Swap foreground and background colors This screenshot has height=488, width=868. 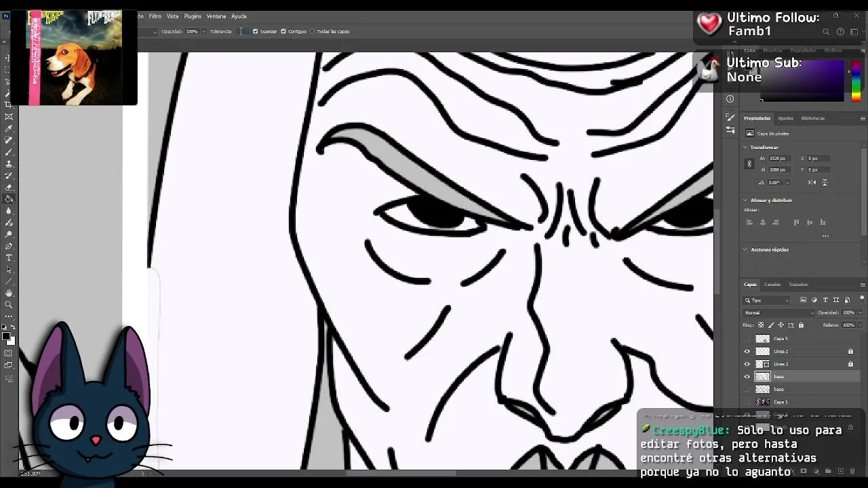12,329
